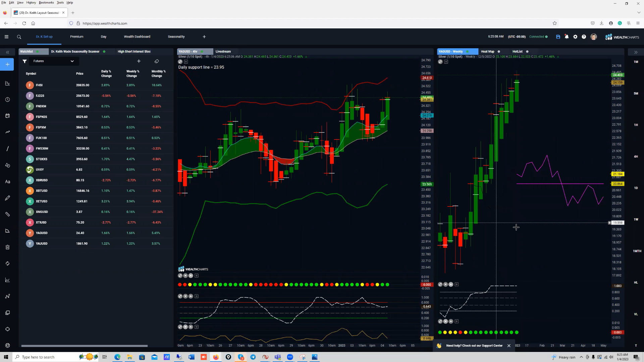This screenshot has width=644, height=362.
Task: Select the pencil drawing tool
Action: click(7, 198)
